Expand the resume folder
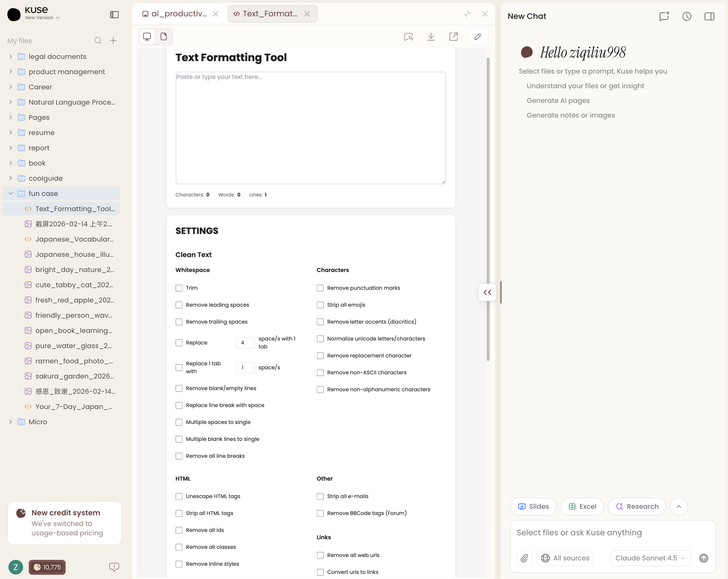Image resolution: width=728 pixels, height=579 pixels. coord(10,132)
